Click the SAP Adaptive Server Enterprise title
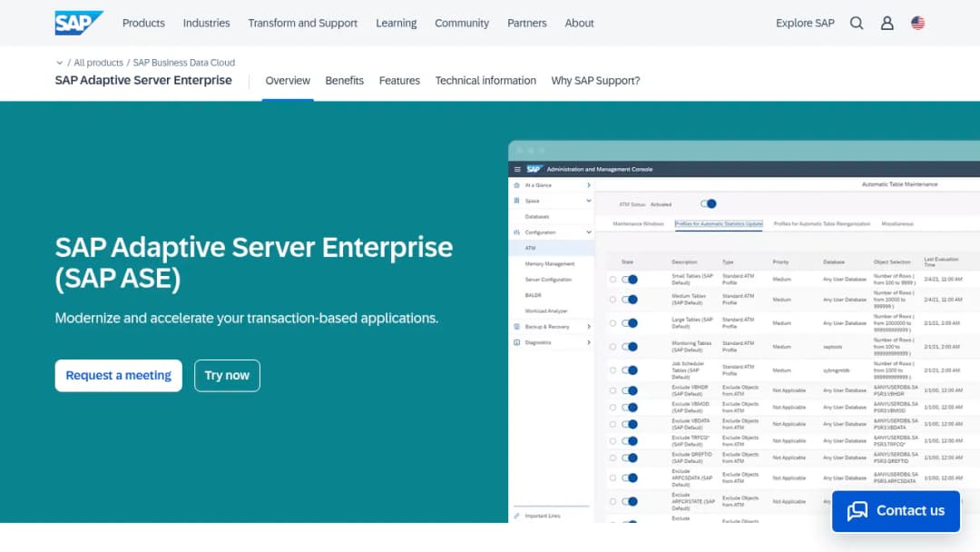This screenshot has height=552, width=980. tap(143, 81)
